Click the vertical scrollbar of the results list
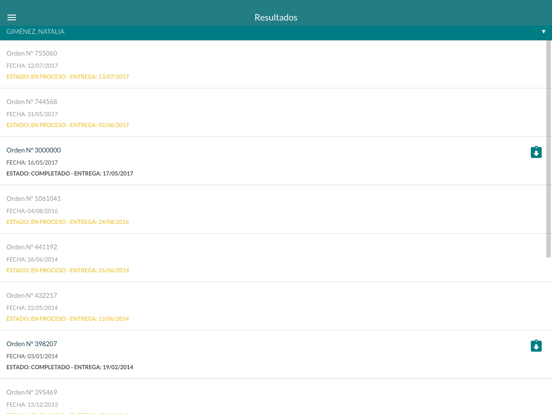The height and width of the screenshot is (414, 552). point(548,149)
